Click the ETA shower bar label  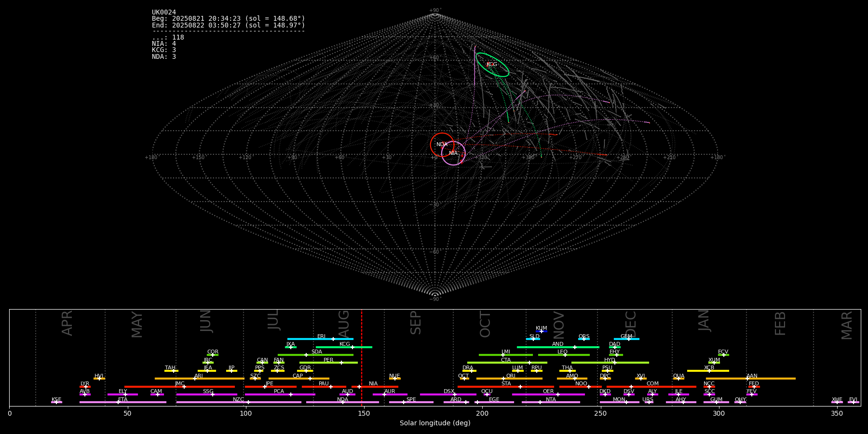point(123,400)
